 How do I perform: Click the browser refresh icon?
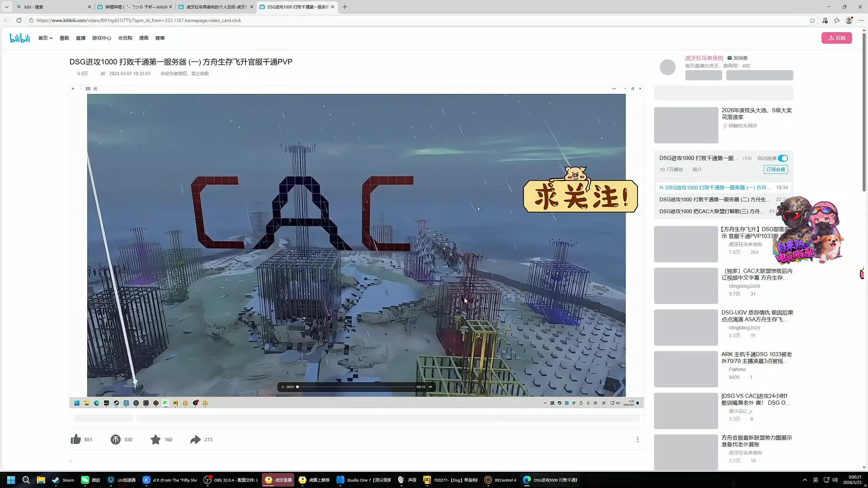pyautogui.click(x=19, y=20)
